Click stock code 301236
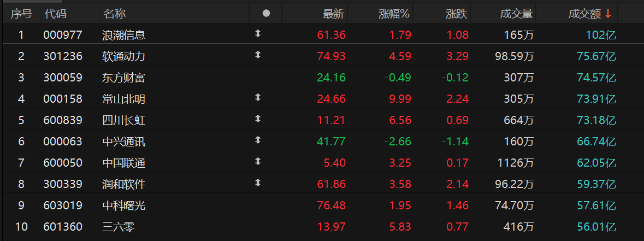644x241 pixels. (63, 57)
